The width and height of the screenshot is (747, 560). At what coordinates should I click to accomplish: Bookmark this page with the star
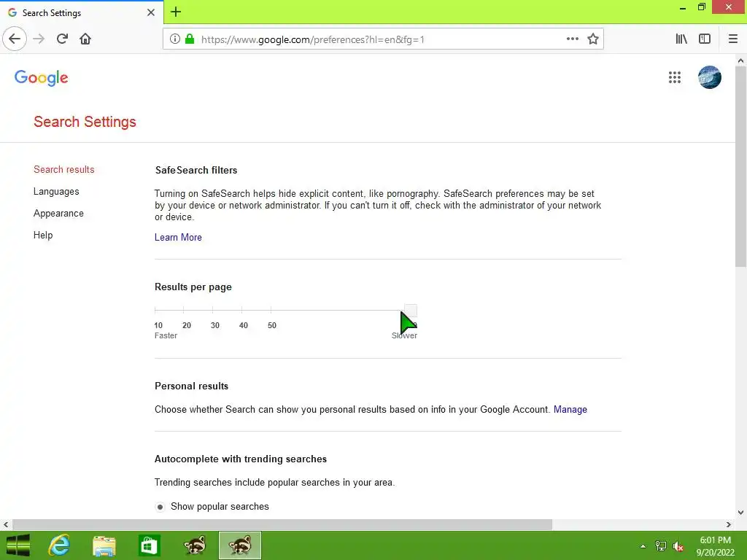pyautogui.click(x=592, y=39)
